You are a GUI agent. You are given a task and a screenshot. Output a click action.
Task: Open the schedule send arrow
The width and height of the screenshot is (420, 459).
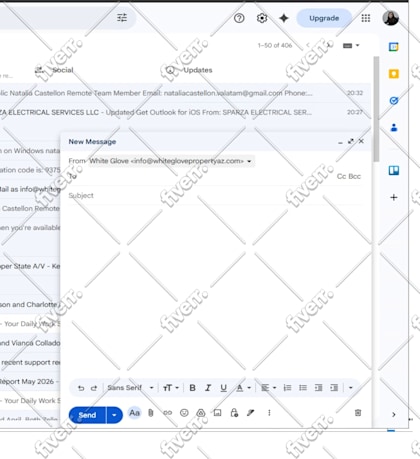point(114,415)
